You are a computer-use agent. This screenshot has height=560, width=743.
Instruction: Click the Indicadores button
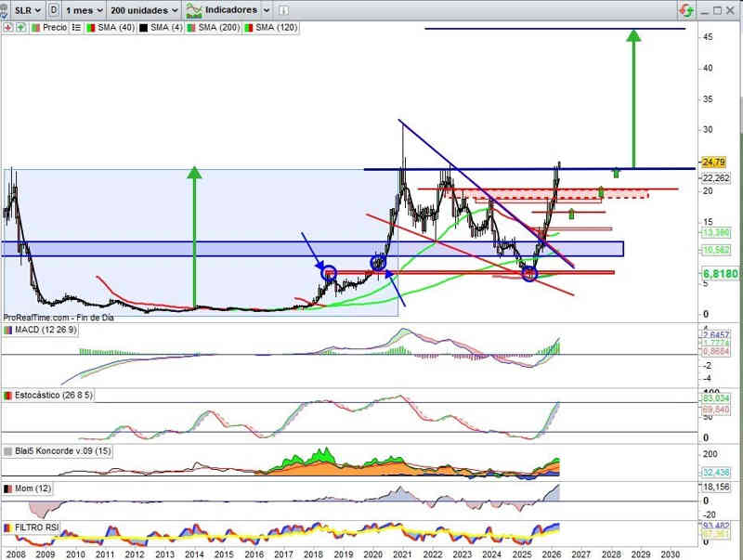point(221,9)
